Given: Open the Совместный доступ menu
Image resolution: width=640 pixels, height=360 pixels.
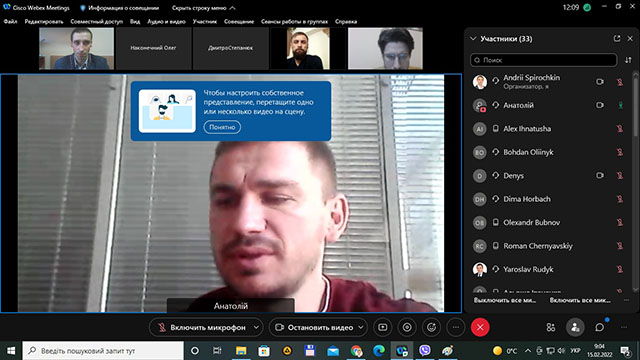Looking at the screenshot, I should [96, 21].
